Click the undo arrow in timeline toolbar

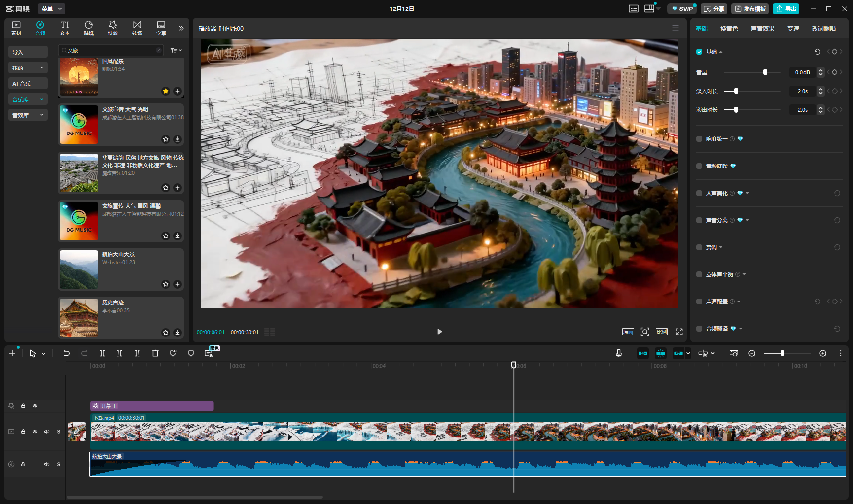pyautogui.click(x=67, y=353)
